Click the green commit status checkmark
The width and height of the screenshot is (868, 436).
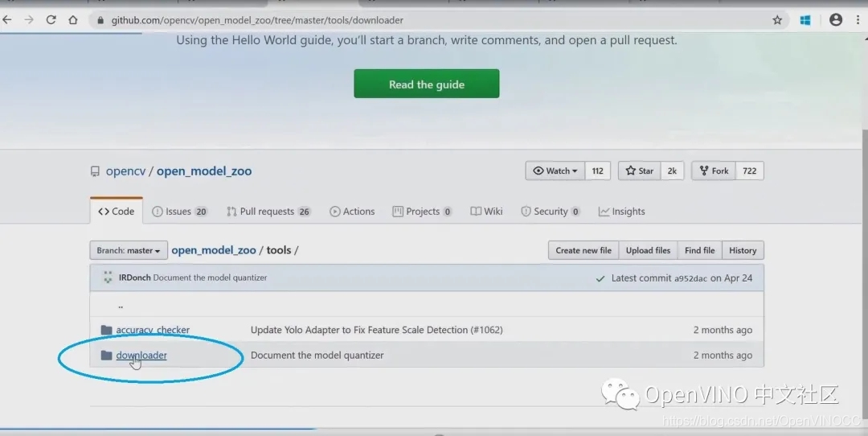pos(600,278)
